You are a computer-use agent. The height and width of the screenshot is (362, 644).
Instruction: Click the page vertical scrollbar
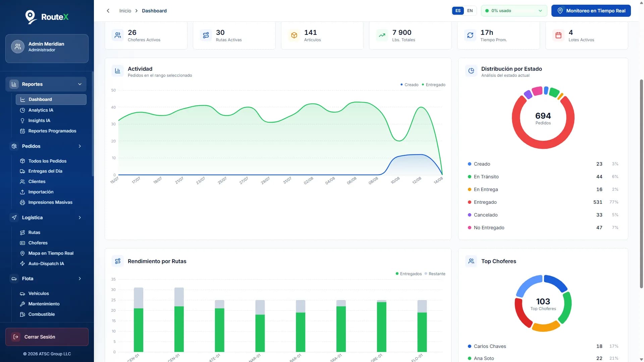(x=641, y=184)
